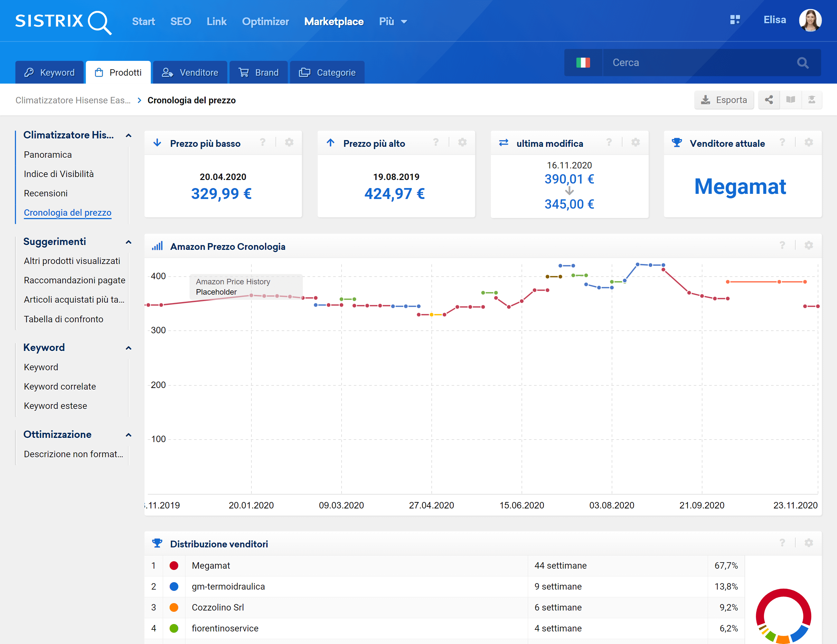Screen dimensions: 837x644
Task: Open Tabella di confronto
Action: [64, 319]
